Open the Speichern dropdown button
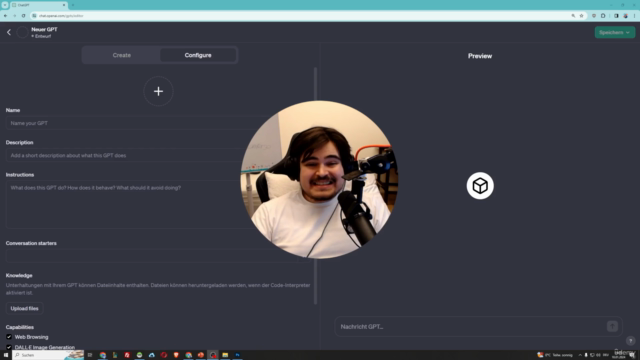The height and width of the screenshot is (360, 640). [614, 32]
